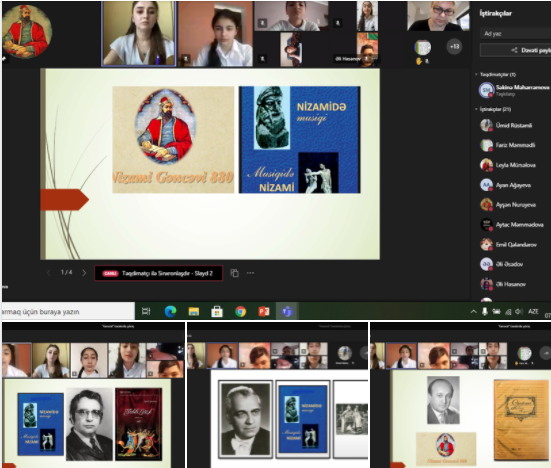Image resolution: width=551 pixels, height=468 pixels.
Task: Advance to the next slide arrow
Action: [84, 273]
